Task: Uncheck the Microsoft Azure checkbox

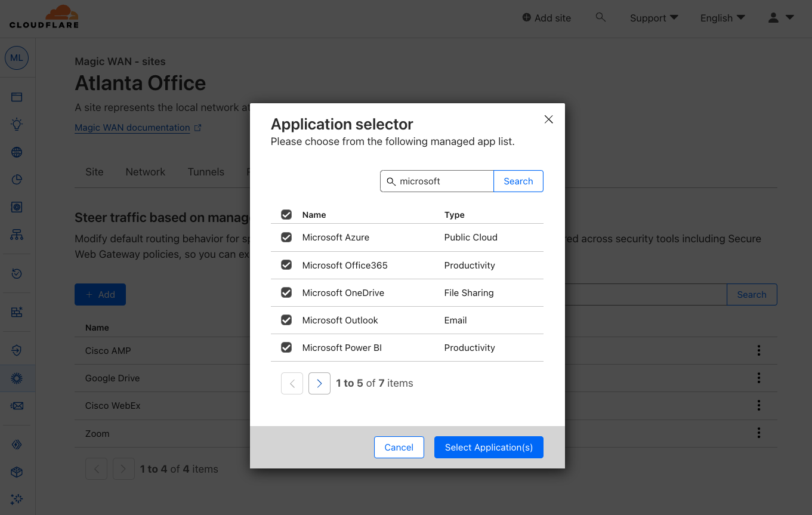Action: click(x=286, y=237)
